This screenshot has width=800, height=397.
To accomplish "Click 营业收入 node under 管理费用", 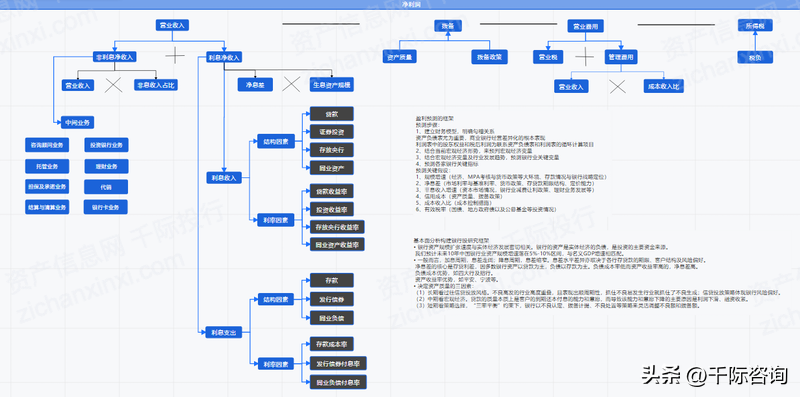I will pyautogui.click(x=571, y=86).
